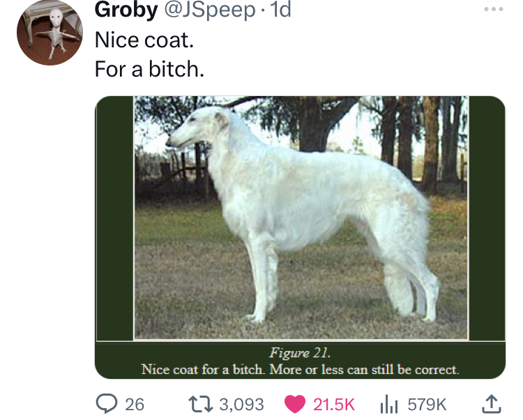Open Groby's profile avatar picture
Viewport: 523px width, 420px height.
point(50,33)
